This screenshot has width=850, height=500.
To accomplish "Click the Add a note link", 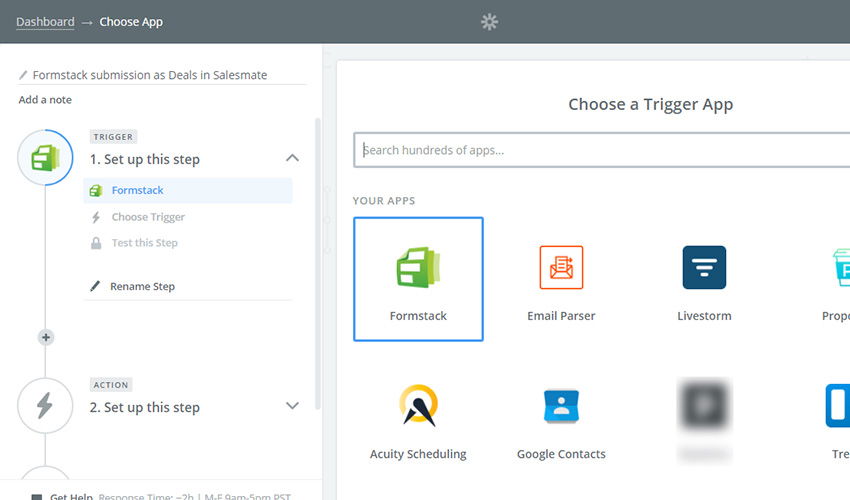I will coord(45,100).
